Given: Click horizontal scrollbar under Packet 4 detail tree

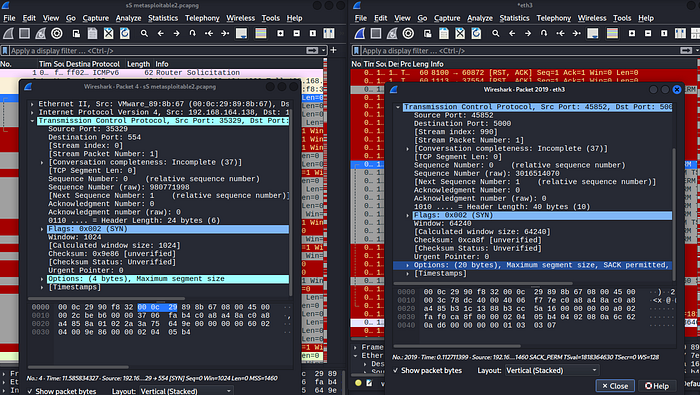Looking at the screenshot, I should 106,298.
